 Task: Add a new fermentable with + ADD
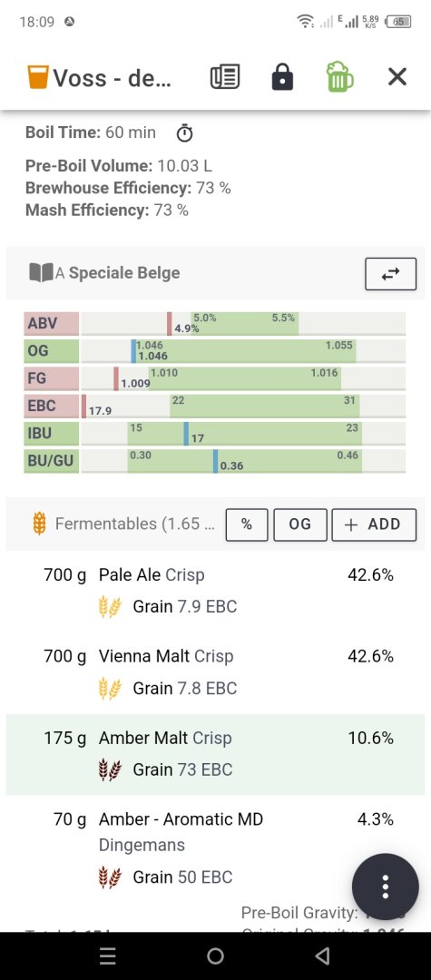pos(374,524)
